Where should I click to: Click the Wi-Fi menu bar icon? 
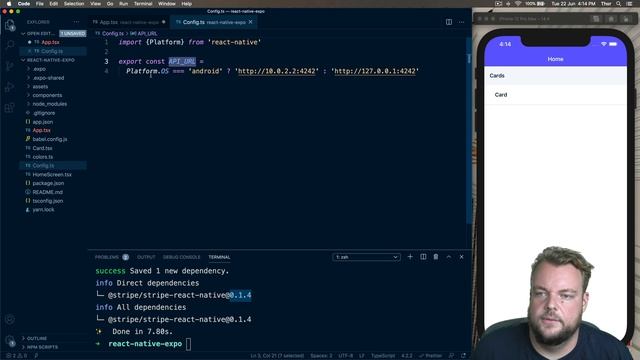[518, 4]
